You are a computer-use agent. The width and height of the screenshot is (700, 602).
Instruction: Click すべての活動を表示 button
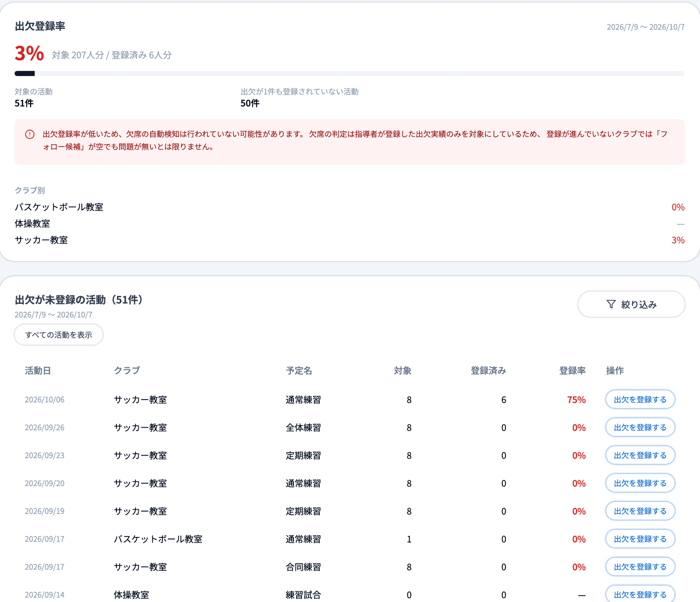tap(59, 335)
